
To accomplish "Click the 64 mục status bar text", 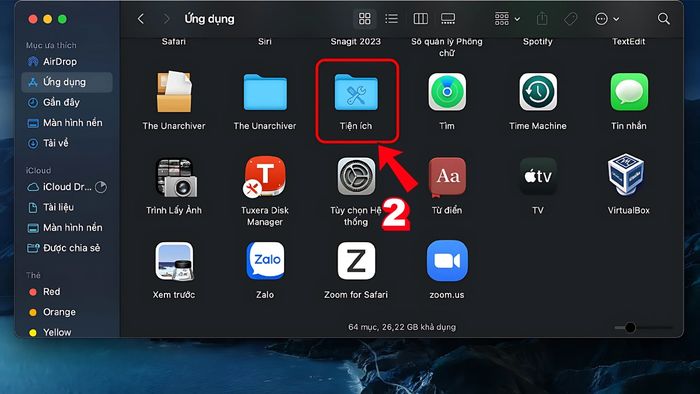I will (402, 327).
